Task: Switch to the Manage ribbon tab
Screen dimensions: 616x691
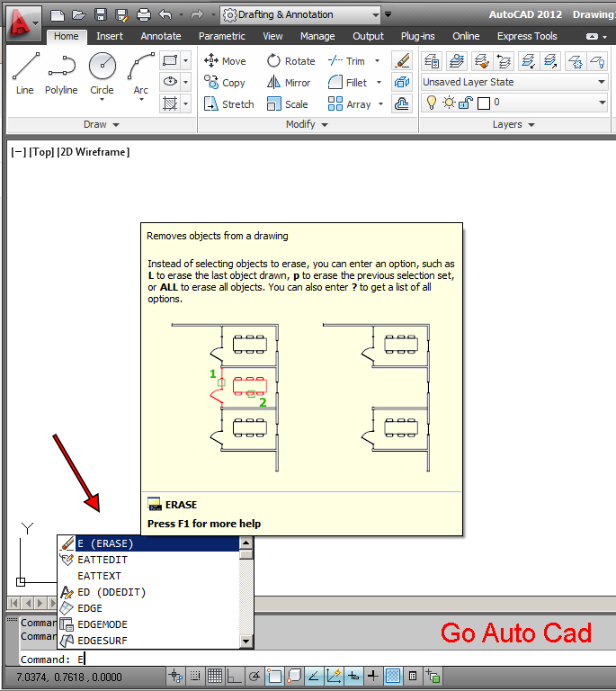Action: click(x=317, y=36)
